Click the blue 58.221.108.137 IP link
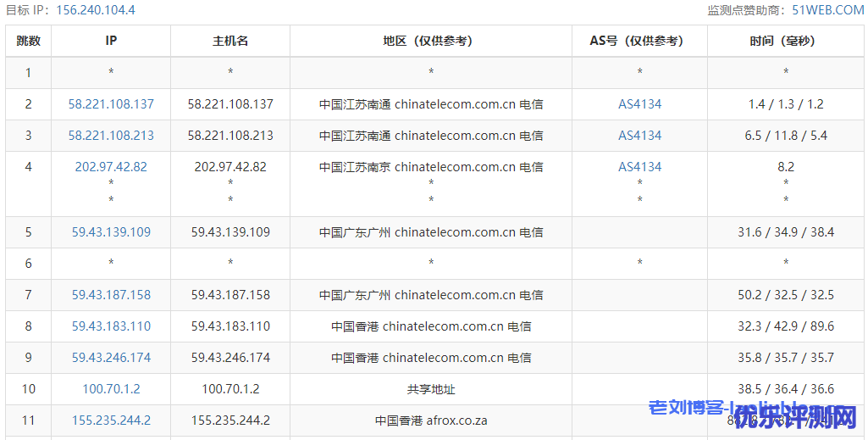Screen dimensions: 868x440 coord(111,104)
